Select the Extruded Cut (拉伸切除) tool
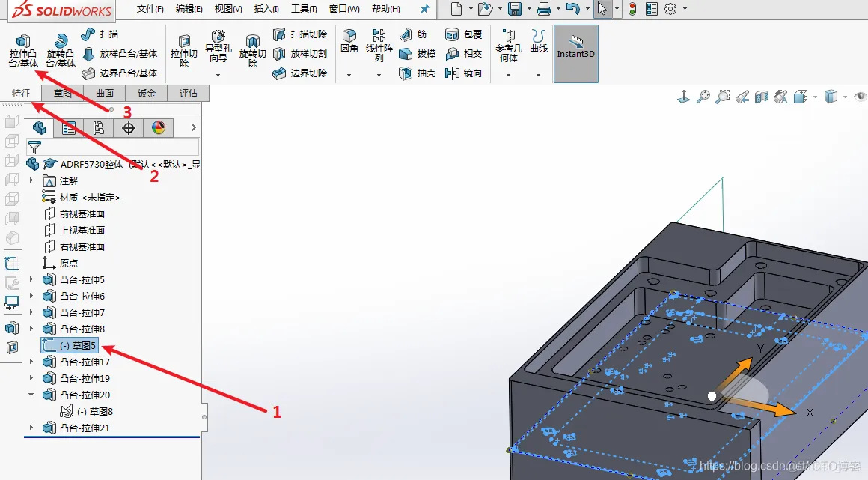Screen dimensions: 868x480 [x=184, y=51]
